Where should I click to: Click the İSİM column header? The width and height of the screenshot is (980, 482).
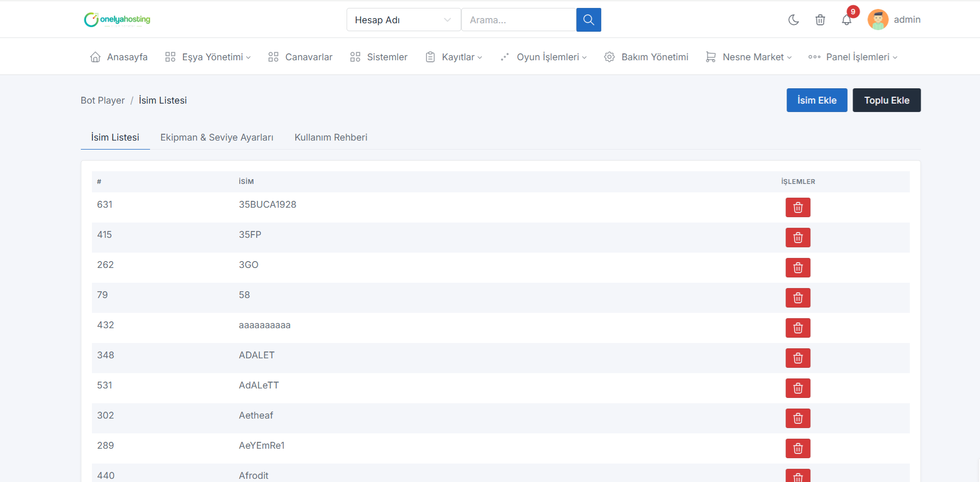tap(246, 181)
